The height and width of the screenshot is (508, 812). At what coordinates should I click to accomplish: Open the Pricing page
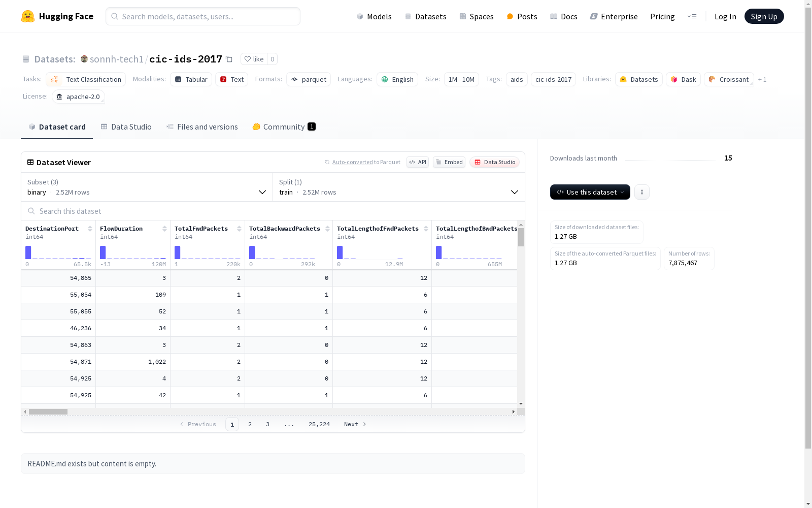[x=662, y=16]
